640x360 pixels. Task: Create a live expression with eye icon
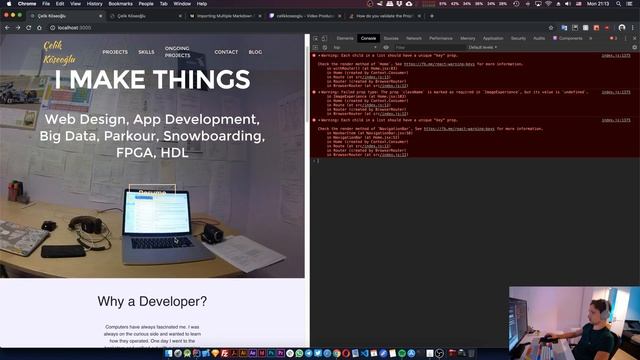pyautogui.click(x=386, y=47)
